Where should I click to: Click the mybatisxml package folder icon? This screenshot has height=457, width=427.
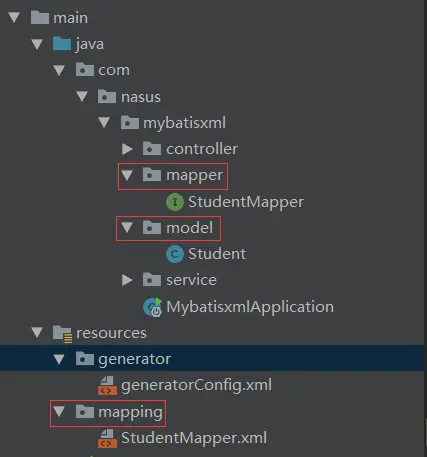130,122
